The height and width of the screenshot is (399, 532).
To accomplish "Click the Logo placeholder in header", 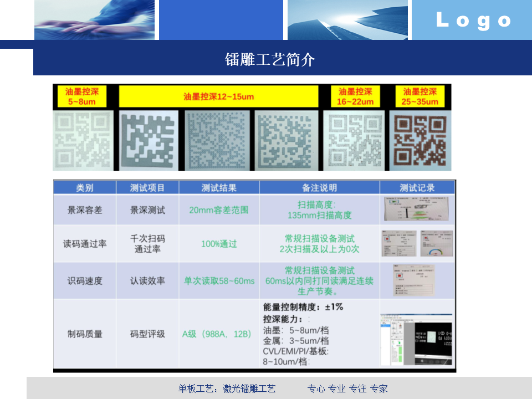I will pos(473,20).
